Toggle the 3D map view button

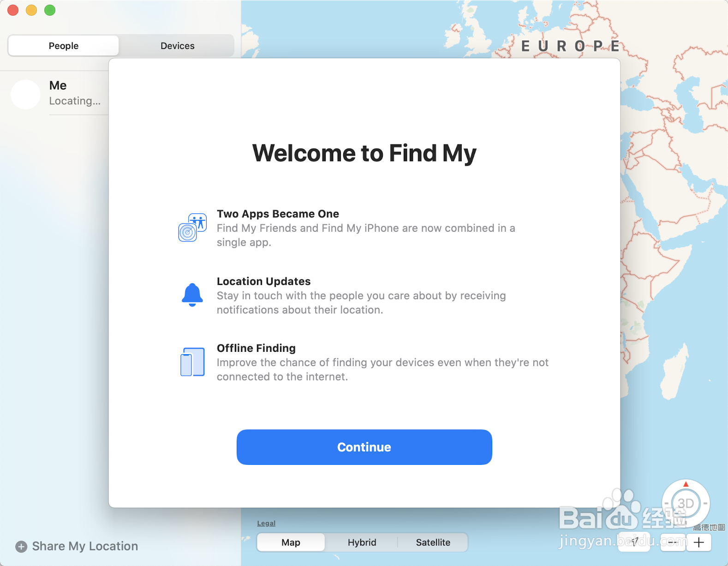(686, 504)
